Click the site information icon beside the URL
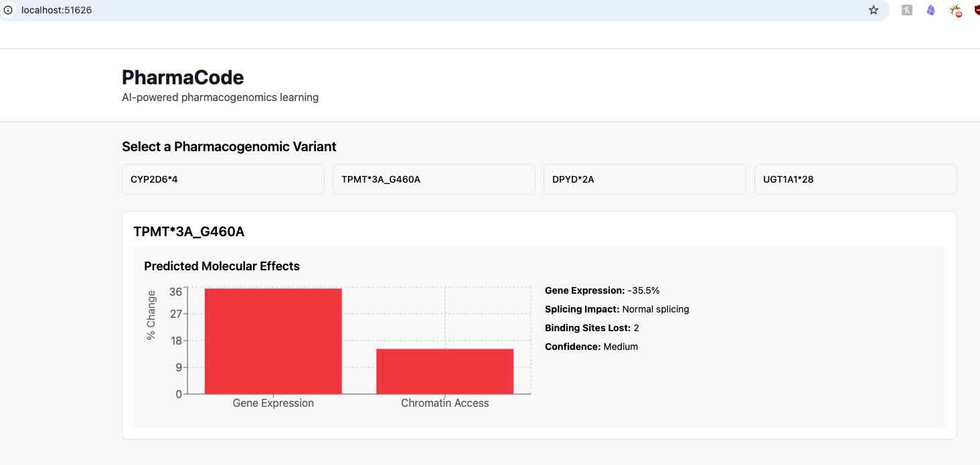The image size is (980, 465). pos(9,10)
